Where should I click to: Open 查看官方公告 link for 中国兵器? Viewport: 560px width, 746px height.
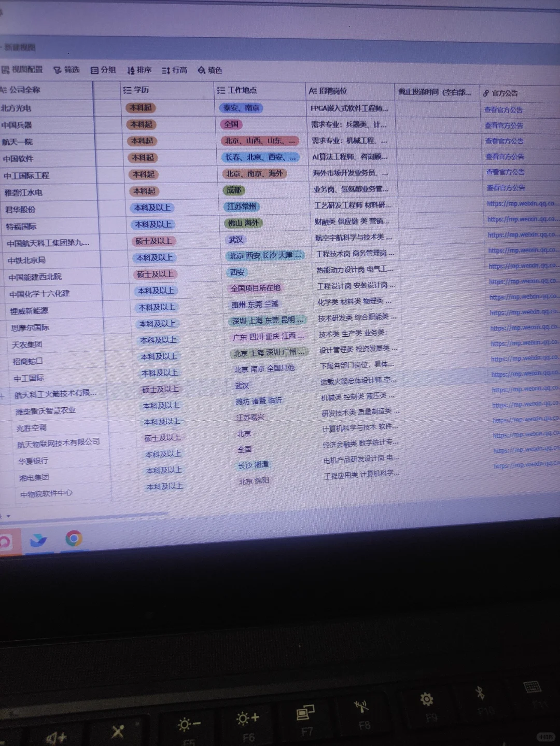[x=503, y=125]
